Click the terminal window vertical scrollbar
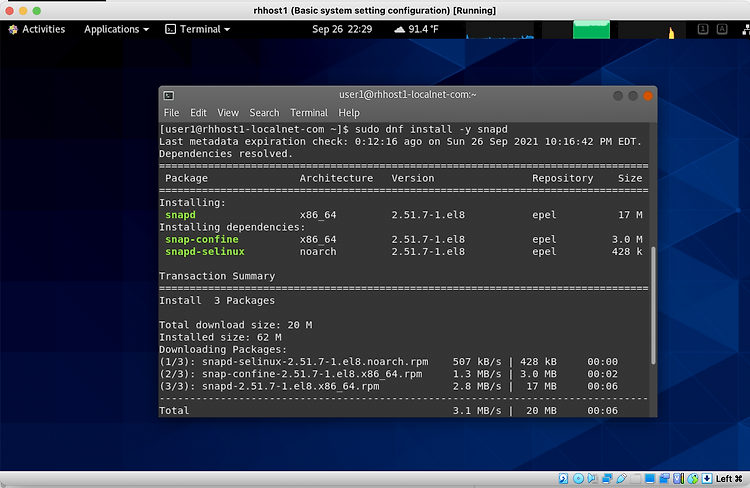Image resolution: width=750 pixels, height=488 pixels. tap(653, 306)
